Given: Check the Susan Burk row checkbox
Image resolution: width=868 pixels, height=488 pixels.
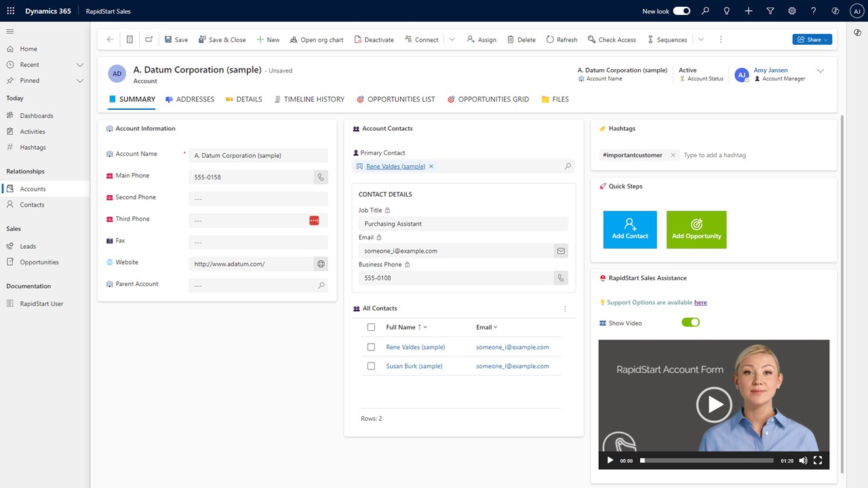Looking at the screenshot, I should [x=371, y=366].
